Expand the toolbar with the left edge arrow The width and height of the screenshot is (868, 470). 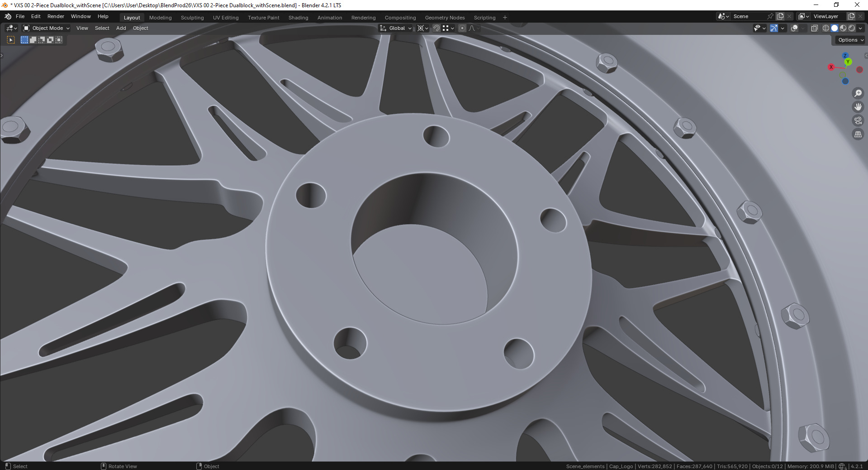point(1,55)
